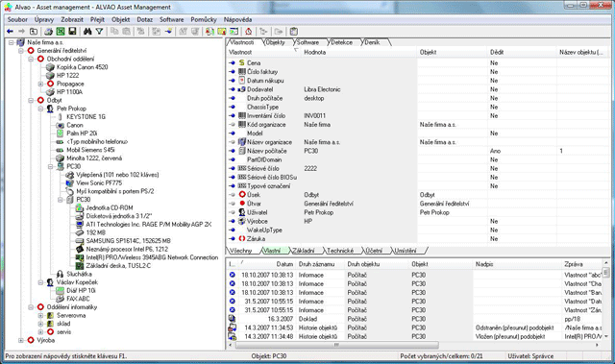
Task: Expand the servis tree node
Action: (40, 332)
